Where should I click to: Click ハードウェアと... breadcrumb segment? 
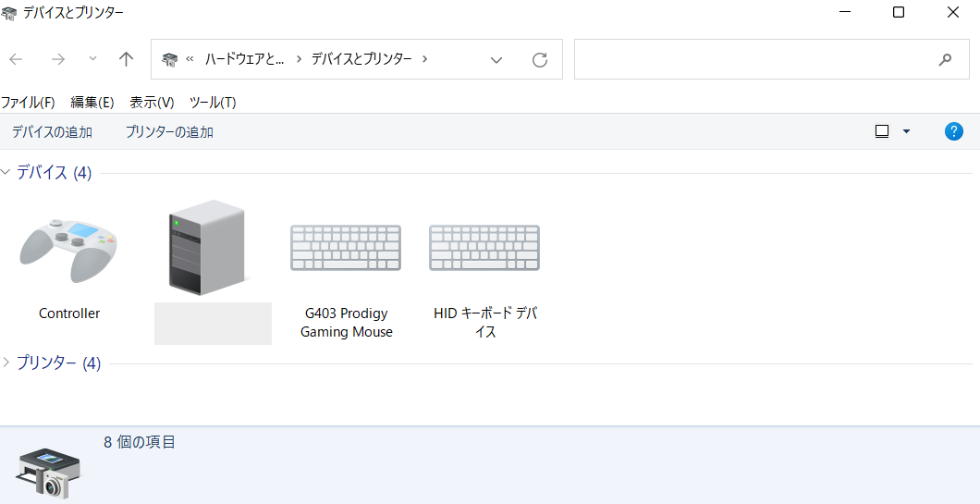[244, 59]
